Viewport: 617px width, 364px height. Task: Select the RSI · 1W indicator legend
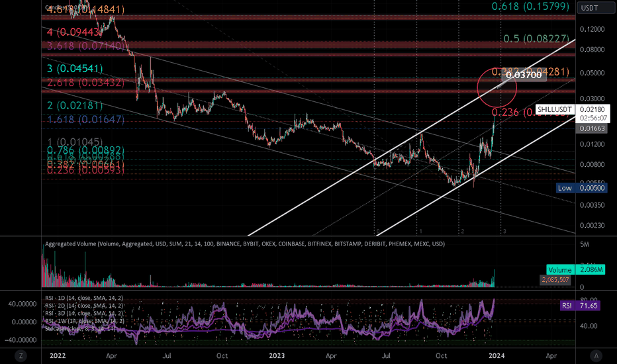coord(84,321)
